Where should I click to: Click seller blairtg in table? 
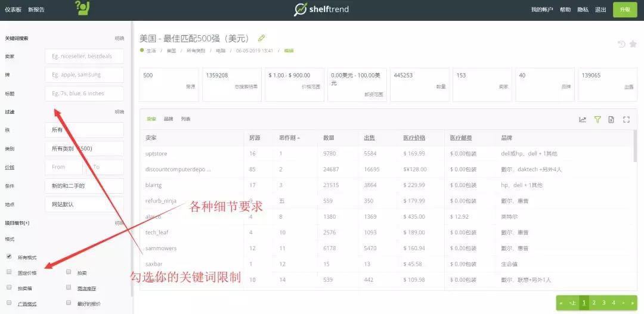point(154,185)
